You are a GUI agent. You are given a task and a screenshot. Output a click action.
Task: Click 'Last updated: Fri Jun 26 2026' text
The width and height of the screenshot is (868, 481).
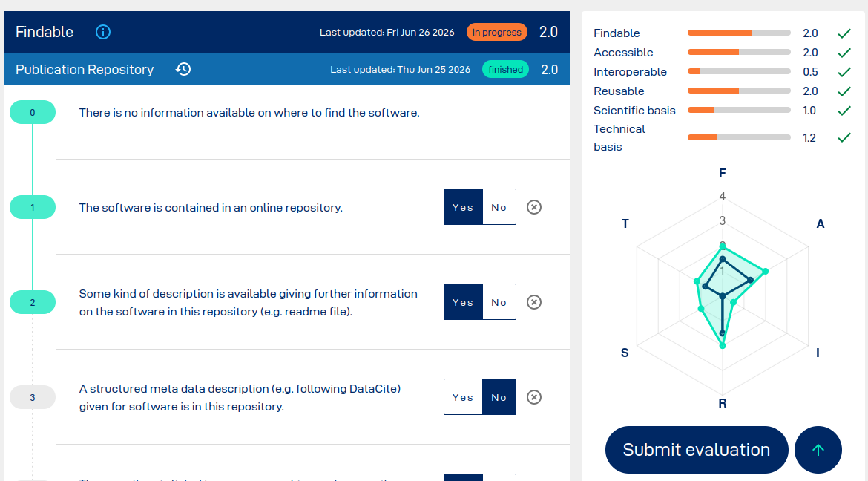(387, 33)
